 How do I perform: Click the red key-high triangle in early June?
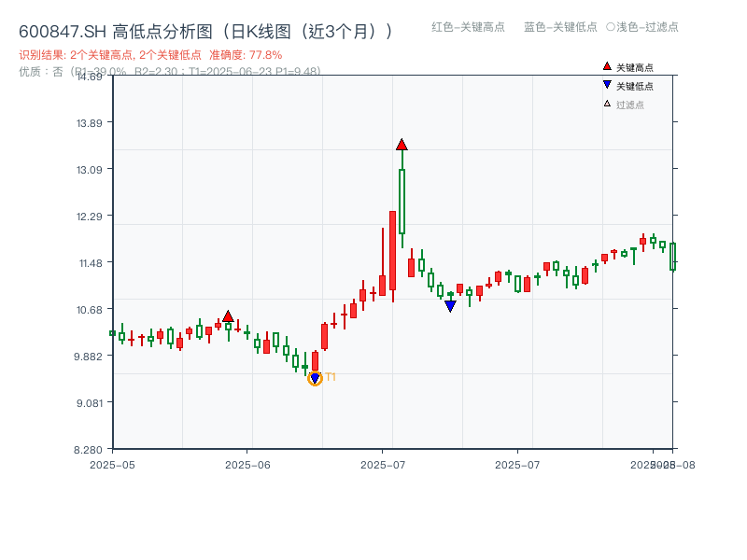(227, 316)
